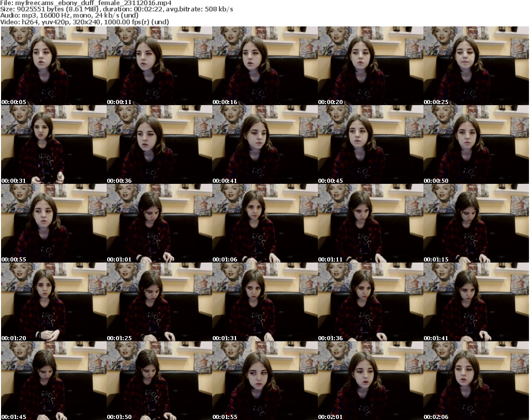
Task: Select the thumbnail frame stamped 00:00:05
Action: (x=54, y=66)
